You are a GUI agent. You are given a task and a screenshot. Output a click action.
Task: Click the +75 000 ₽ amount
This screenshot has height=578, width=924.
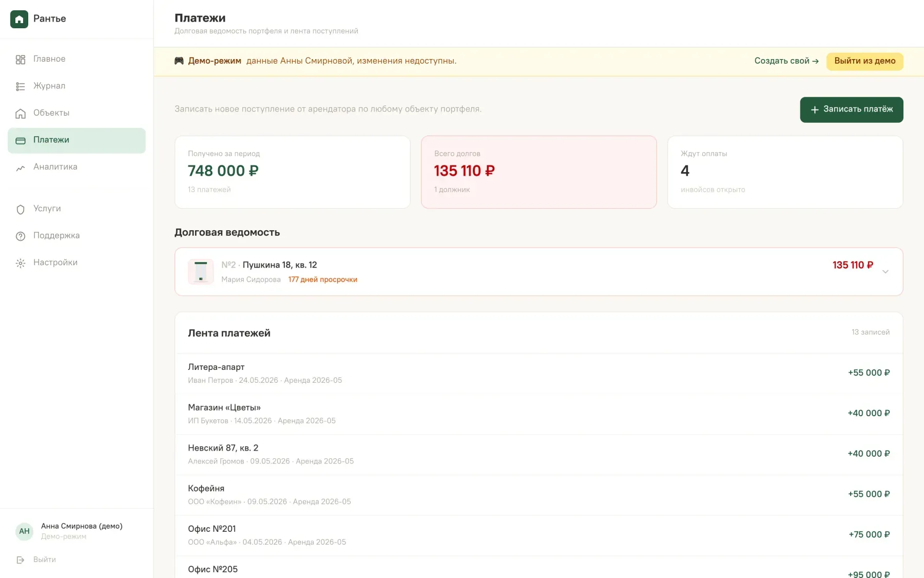click(x=869, y=535)
